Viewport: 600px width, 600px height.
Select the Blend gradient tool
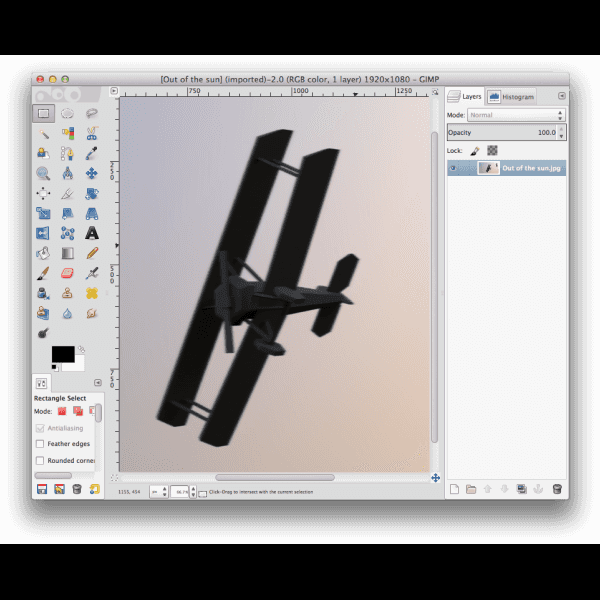click(67, 253)
